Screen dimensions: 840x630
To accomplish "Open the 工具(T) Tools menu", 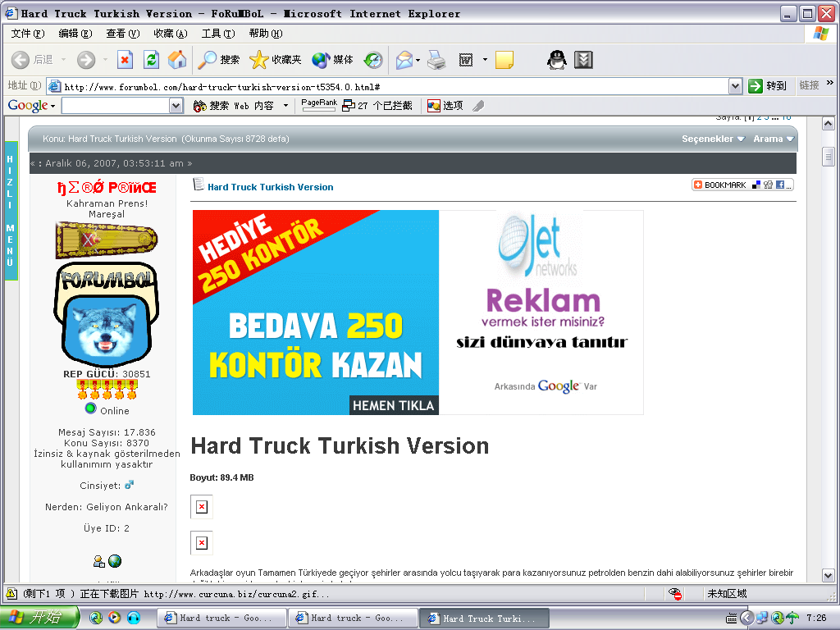I will coord(218,33).
